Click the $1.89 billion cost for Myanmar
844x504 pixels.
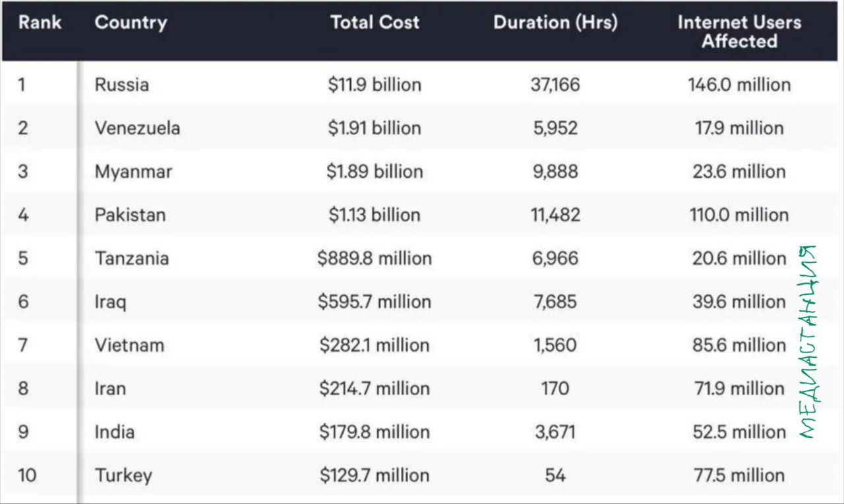tap(375, 171)
